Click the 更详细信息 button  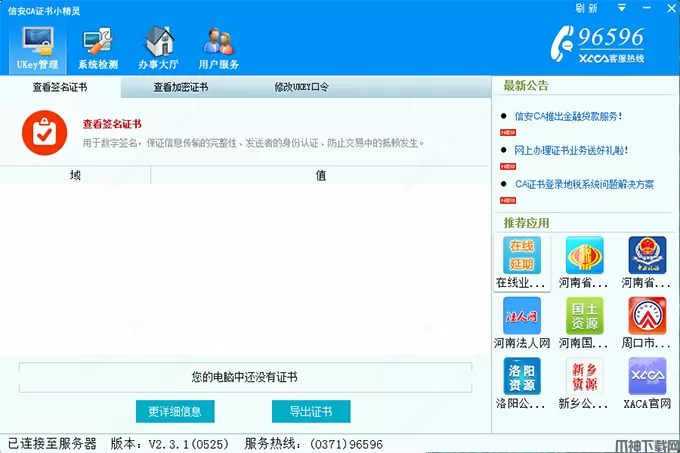(x=175, y=411)
